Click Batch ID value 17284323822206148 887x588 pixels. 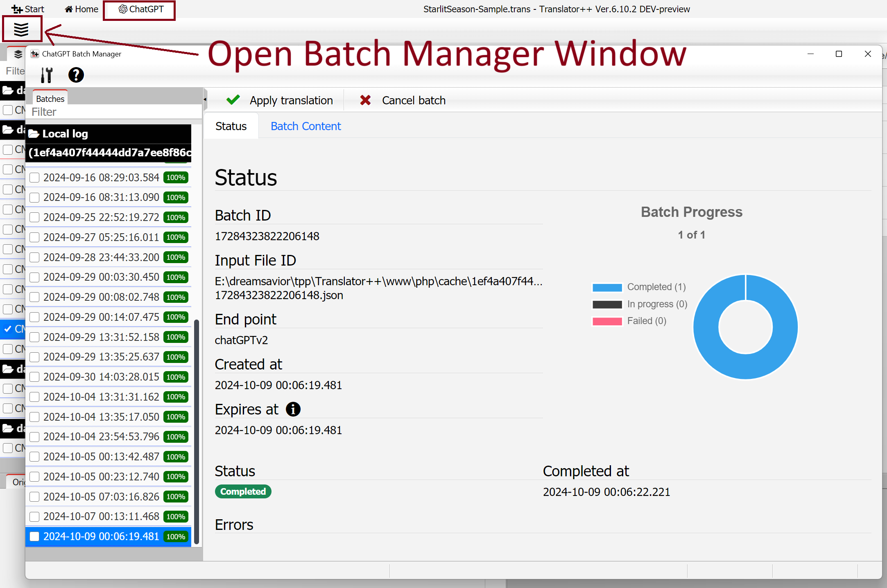pyautogui.click(x=267, y=236)
